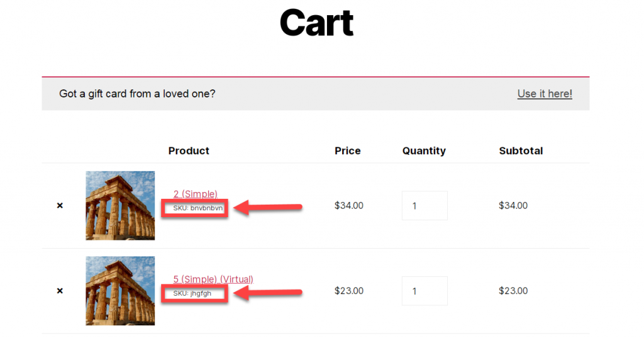The height and width of the screenshot is (338, 644).
Task: Click the SKU: jhgfgh label
Action: pyautogui.click(x=192, y=293)
